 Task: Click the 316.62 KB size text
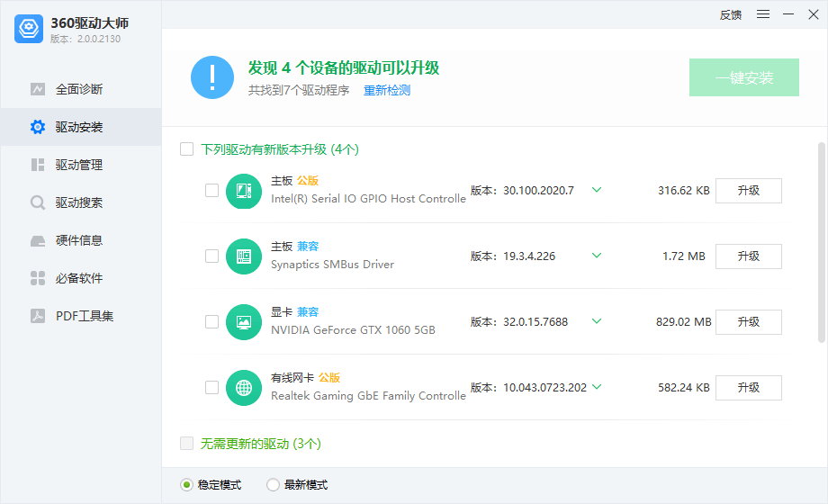point(684,191)
